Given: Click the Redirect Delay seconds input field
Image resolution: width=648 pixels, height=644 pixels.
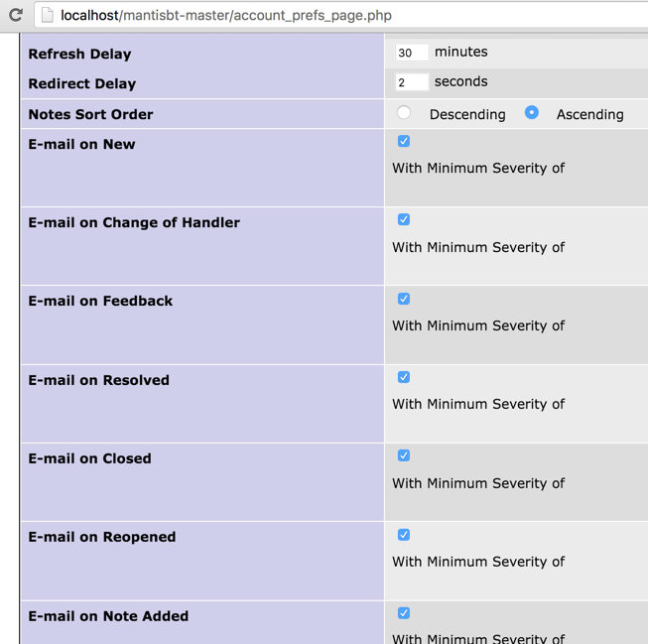Looking at the screenshot, I should coord(411,82).
